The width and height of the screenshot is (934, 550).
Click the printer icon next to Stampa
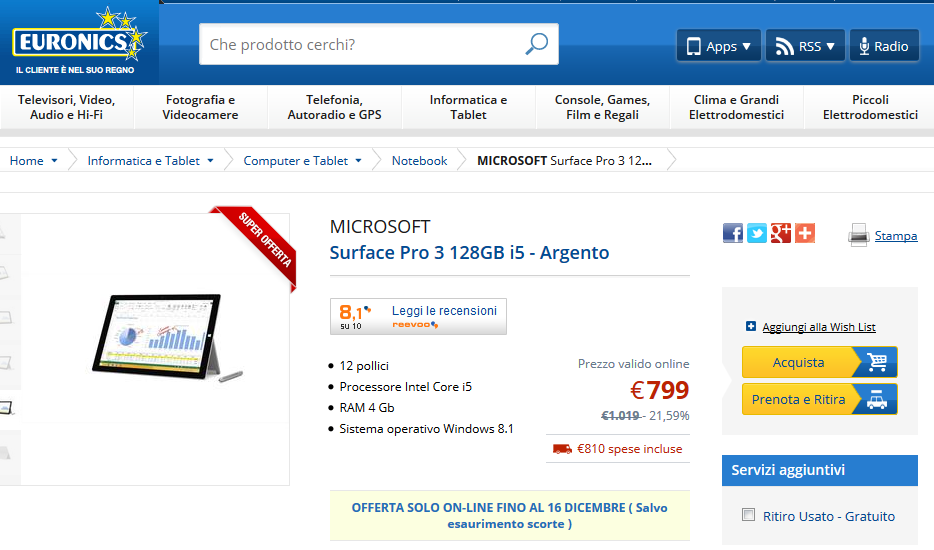pos(858,235)
